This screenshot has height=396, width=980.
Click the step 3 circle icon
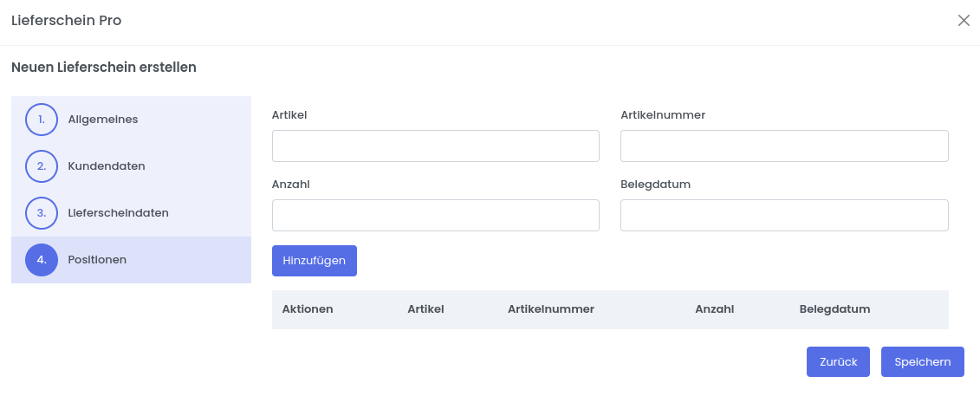pyautogui.click(x=42, y=213)
